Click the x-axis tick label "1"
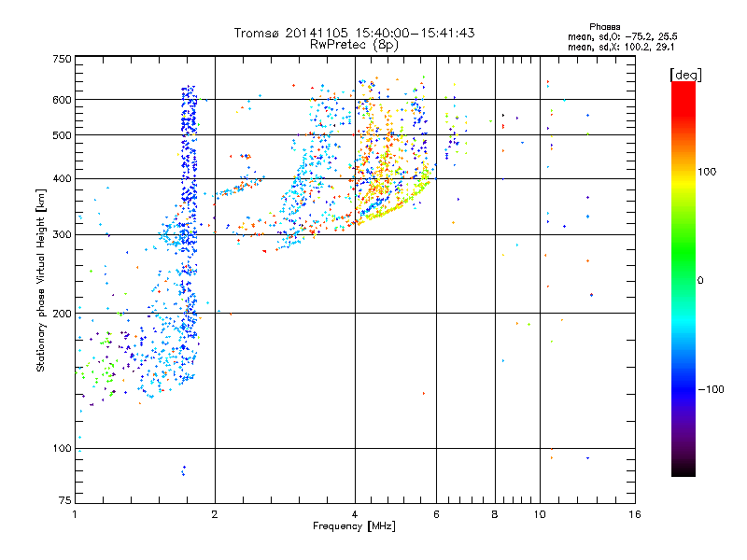747x560 pixels. point(75,514)
